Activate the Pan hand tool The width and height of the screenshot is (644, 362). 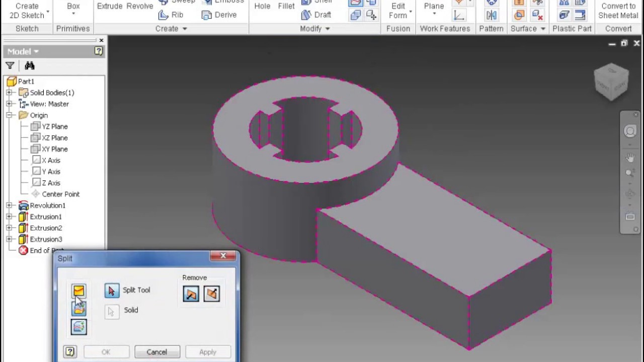click(x=630, y=158)
